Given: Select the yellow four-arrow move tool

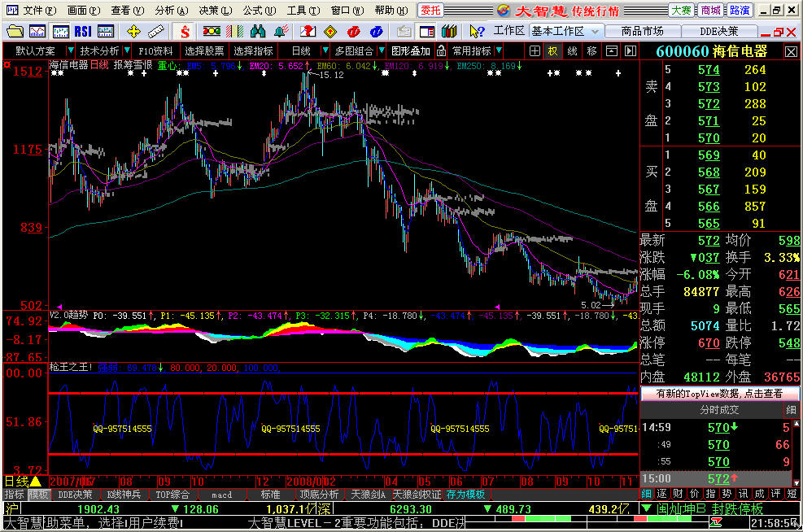Looking at the screenshot, I should [x=133, y=32].
